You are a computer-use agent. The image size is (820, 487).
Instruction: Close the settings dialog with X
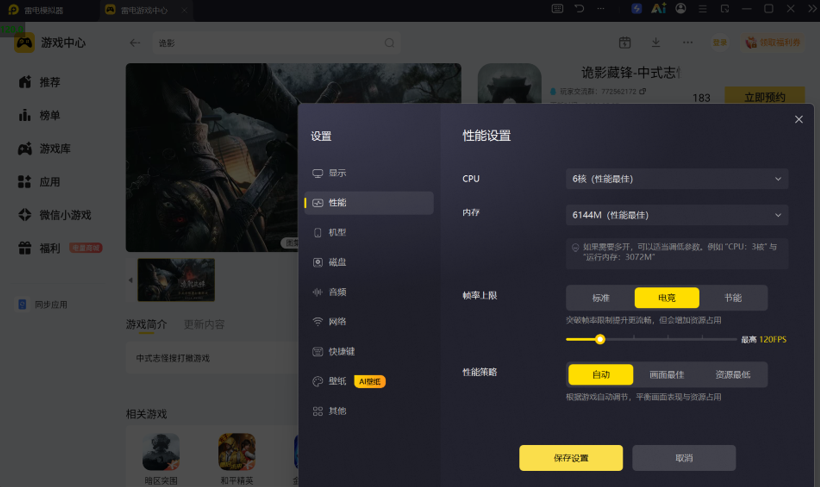(x=799, y=120)
